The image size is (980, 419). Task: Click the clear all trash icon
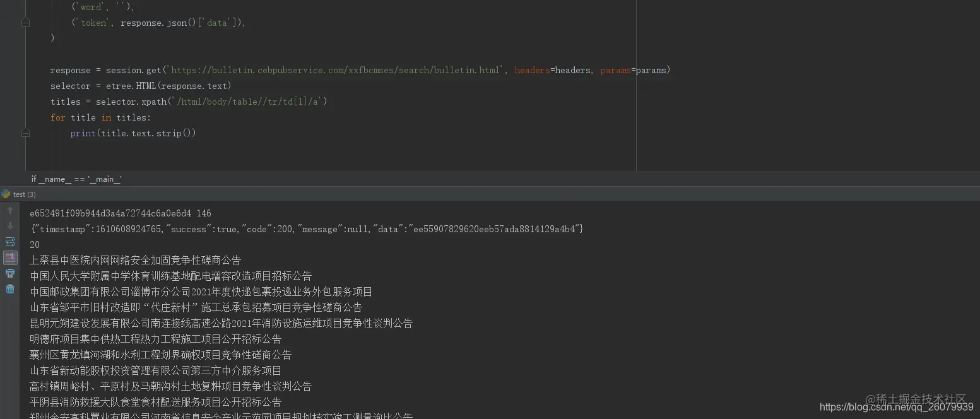pyautogui.click(x=10, y=289)
